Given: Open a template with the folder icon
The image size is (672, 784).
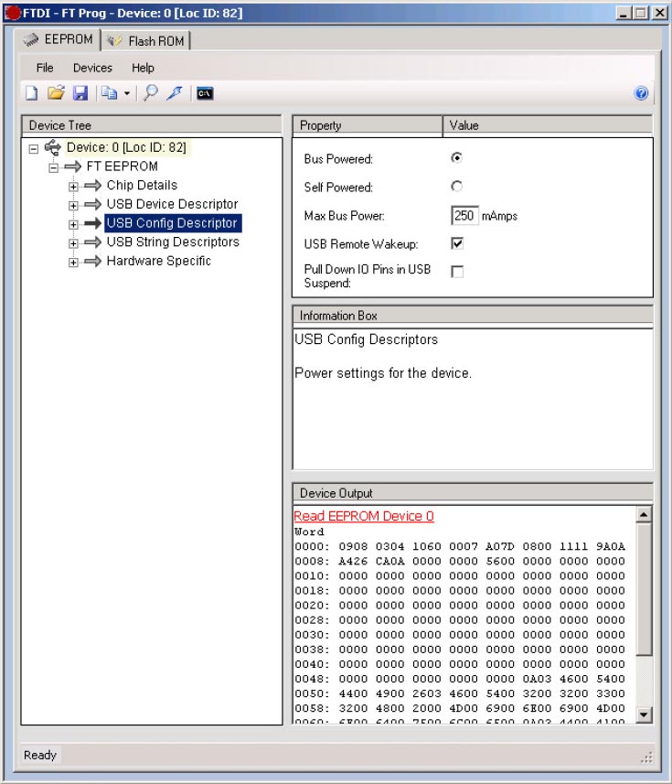Looking at the screenshot, I should coord(56,93).
